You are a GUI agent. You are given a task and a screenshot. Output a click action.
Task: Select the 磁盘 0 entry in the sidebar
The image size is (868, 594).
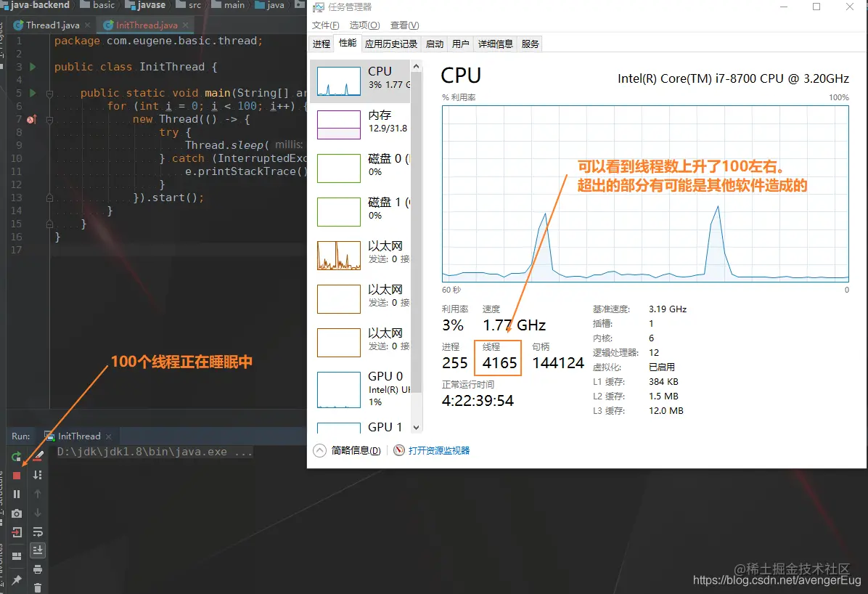360,168
